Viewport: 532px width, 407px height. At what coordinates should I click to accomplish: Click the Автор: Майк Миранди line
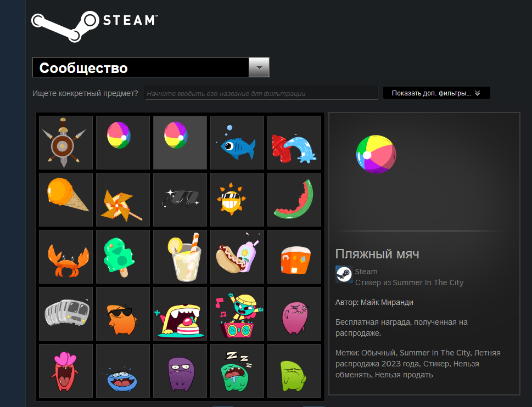pyautogui.click(x=374, y=302)
